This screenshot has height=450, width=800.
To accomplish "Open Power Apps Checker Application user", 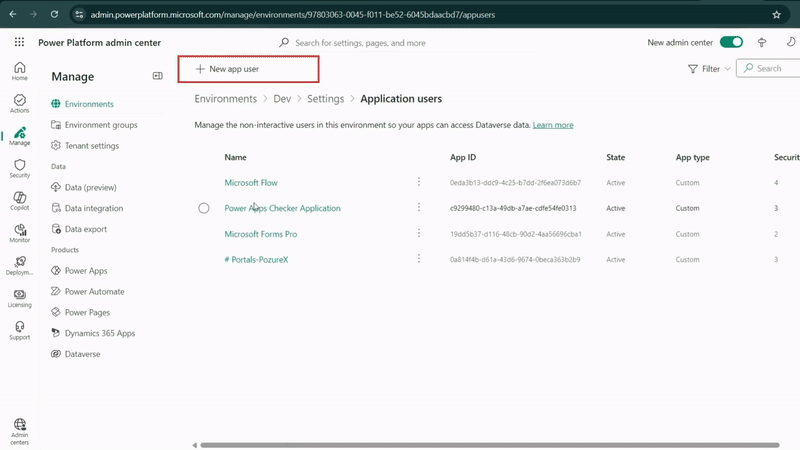I will point(282,208).
